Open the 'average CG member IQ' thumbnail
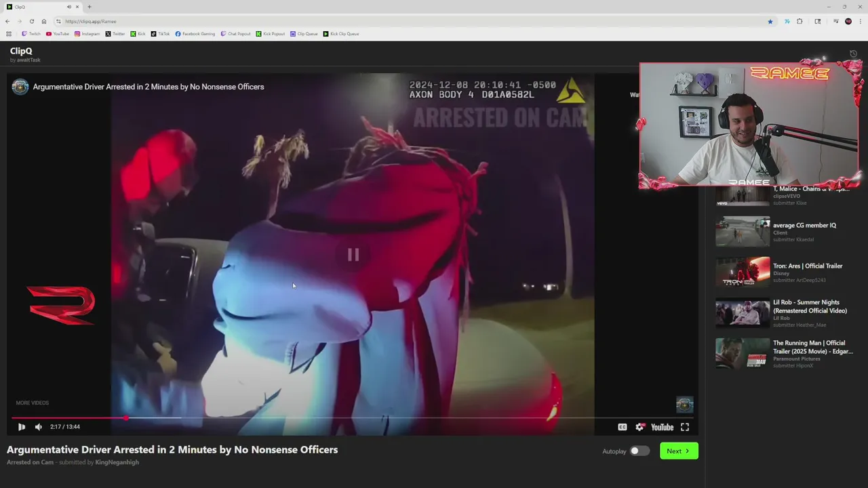This screenshot has height=488, width=868. point(743,232)
